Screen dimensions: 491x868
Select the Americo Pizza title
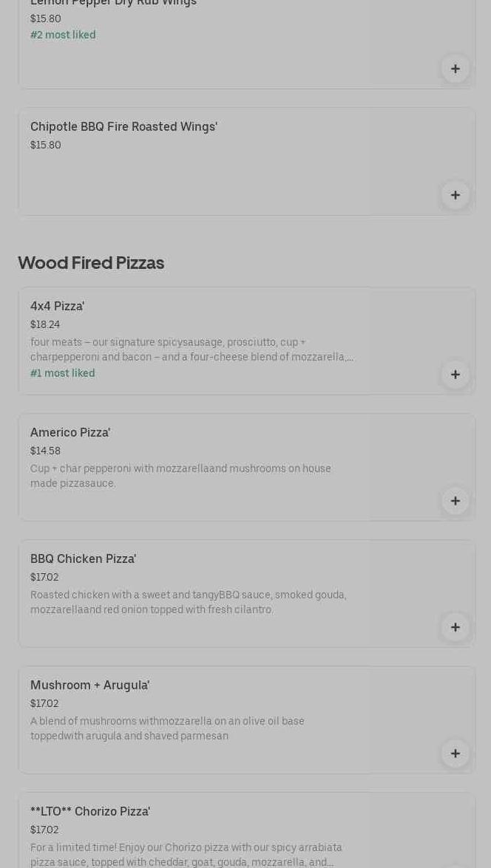pyautogui.click(x=70, y=432)
